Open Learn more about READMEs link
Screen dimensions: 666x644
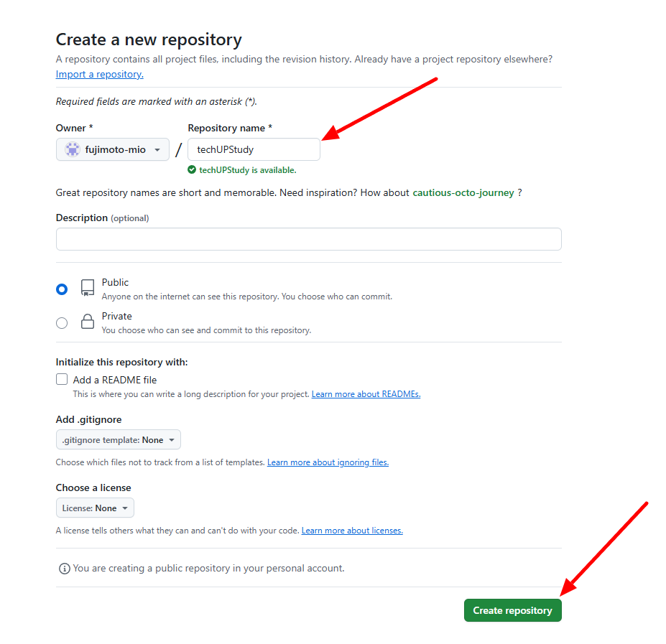366,394
